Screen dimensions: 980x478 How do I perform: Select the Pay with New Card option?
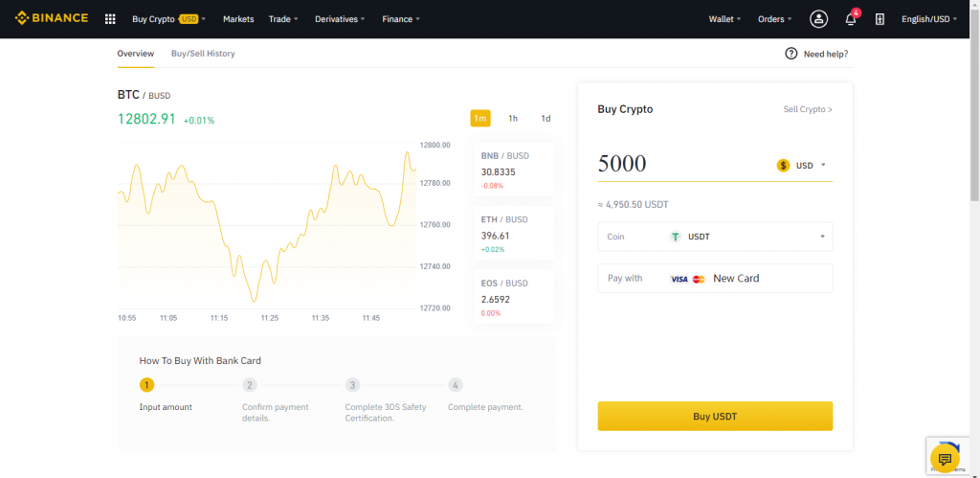tap(715, 279)
